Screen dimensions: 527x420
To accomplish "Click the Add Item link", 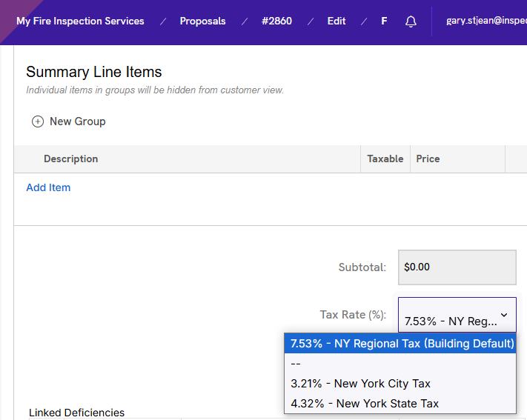I will 48,187.
